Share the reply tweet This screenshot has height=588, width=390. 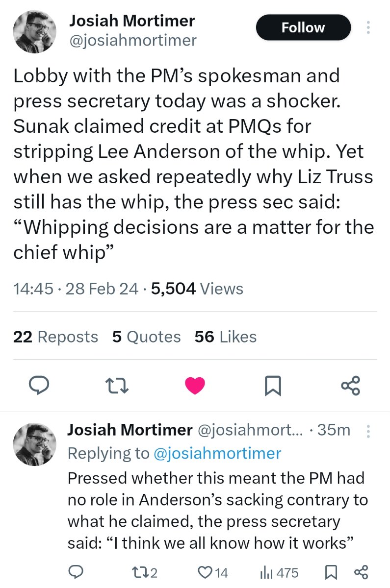[x=361, y=572]
